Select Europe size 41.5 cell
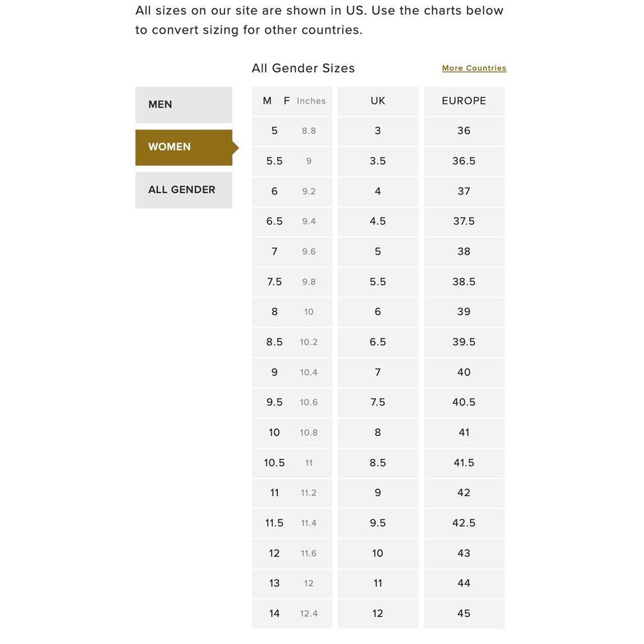Screen dimensions: 644x644 tap(464, 462)
